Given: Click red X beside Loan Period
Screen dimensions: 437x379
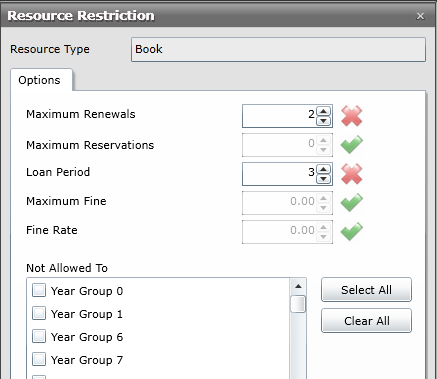Looking at the screenshot, I should tap(352, 174).
